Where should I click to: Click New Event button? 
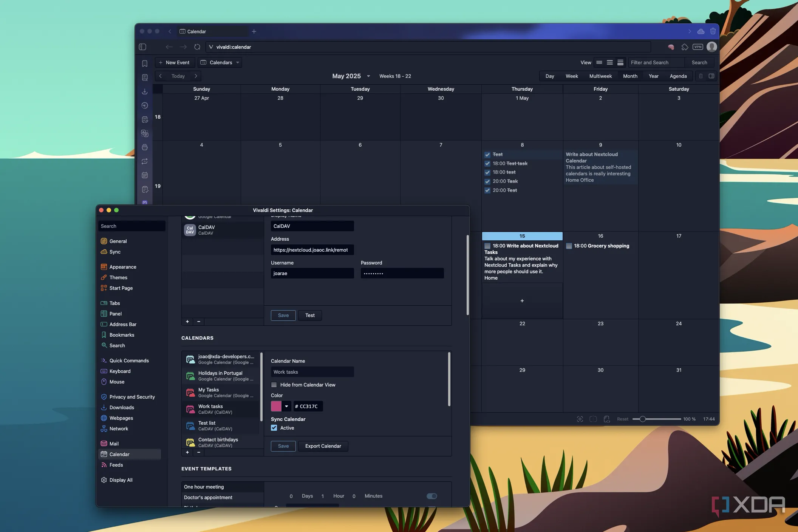point(175,62)
